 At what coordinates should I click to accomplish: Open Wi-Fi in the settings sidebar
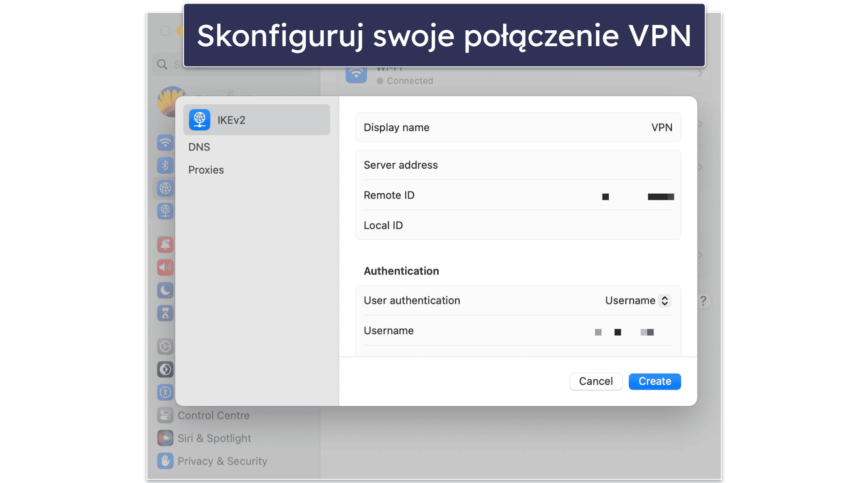coord(165,142)
